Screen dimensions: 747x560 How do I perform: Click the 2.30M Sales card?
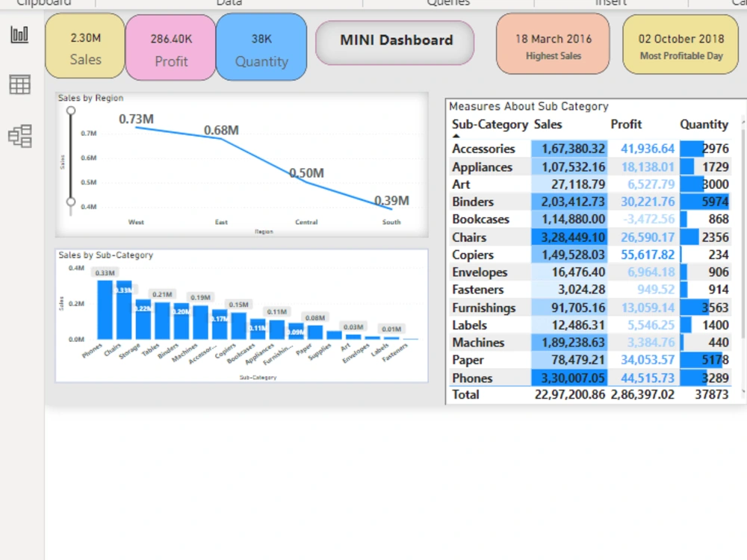84,46
